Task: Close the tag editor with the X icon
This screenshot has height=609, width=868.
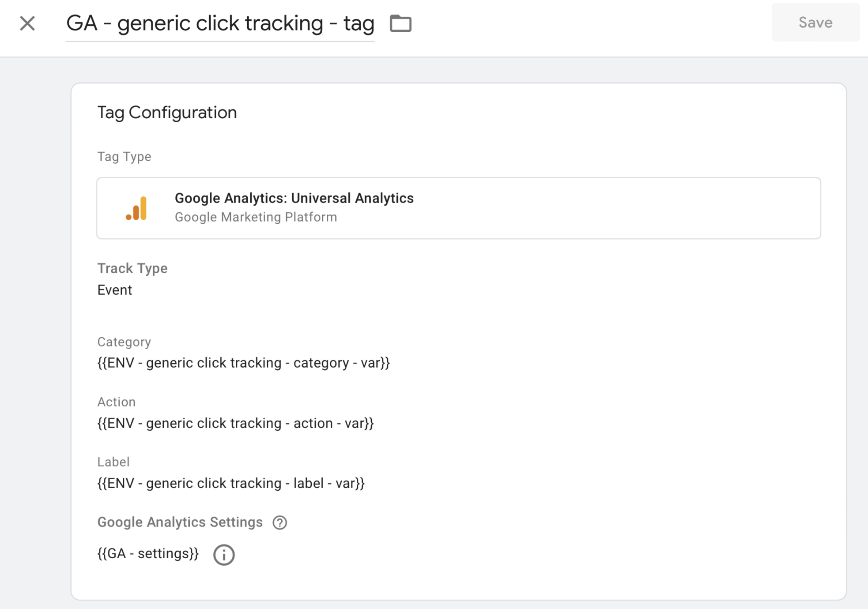Action: (27, 23)
